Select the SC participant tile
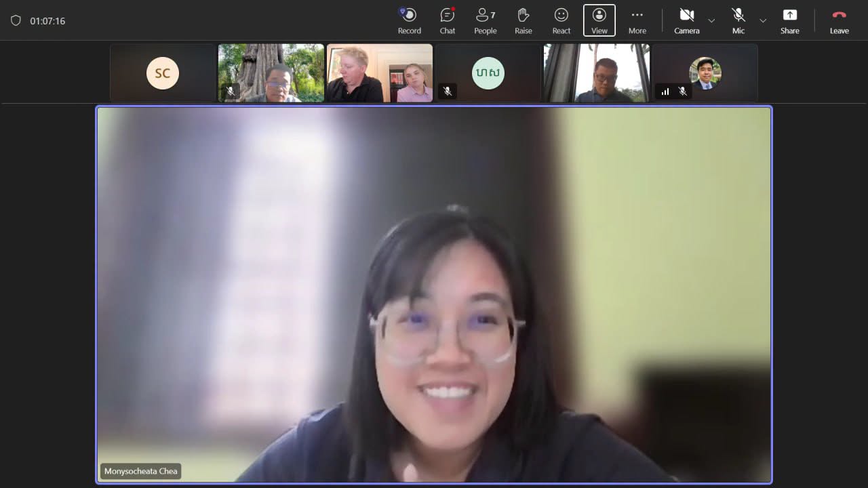This screenshot has width=868, height=488. [x=163, y=73]
